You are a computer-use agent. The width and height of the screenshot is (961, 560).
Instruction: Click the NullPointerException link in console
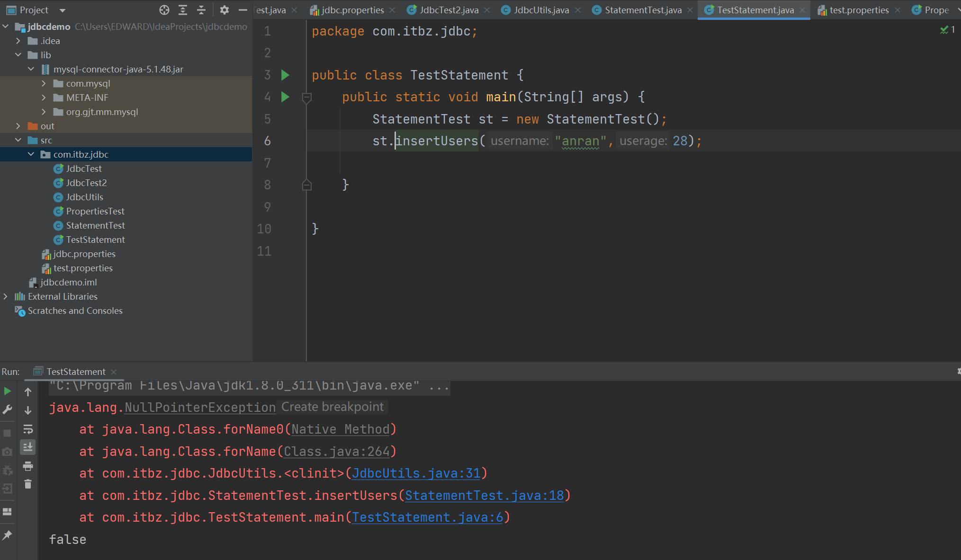click(x=200, y=408)
